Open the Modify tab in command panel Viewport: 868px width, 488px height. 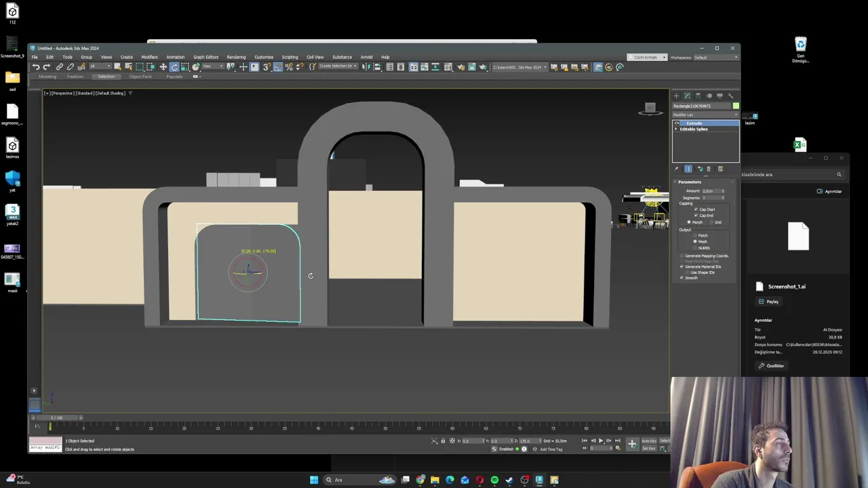pos(687,96)
